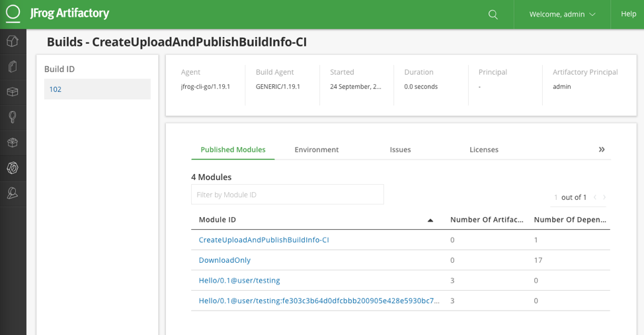This screenshot has width=644, height=335.
Task: Open the Artifacts sidebar icon
Action: tap(13, 66)
